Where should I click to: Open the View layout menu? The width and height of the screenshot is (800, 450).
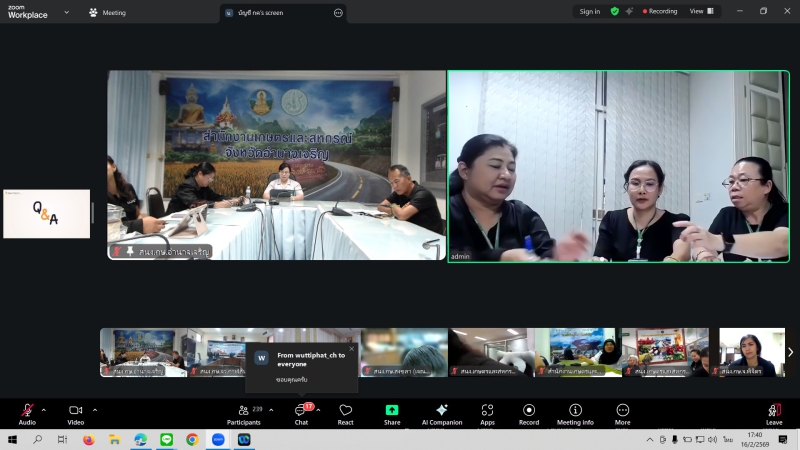pyautogui.click(x=701, y=11)
